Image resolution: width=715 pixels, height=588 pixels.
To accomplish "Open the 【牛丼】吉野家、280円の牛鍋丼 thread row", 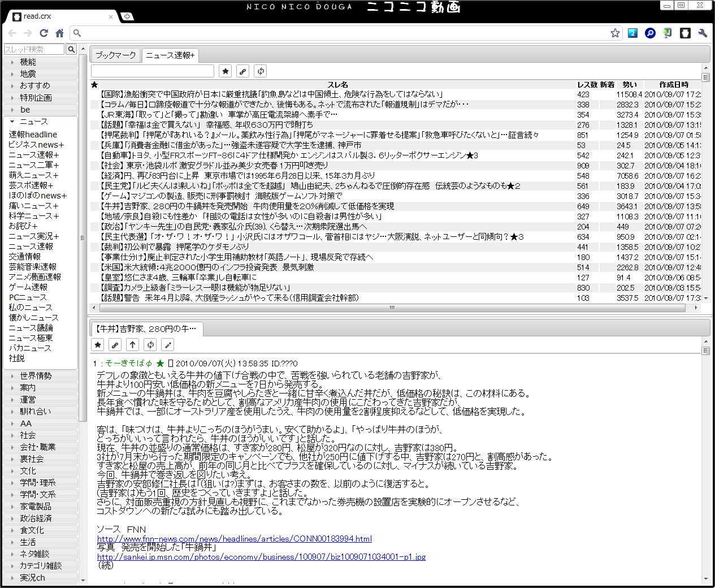I will (x=396, y=206).
